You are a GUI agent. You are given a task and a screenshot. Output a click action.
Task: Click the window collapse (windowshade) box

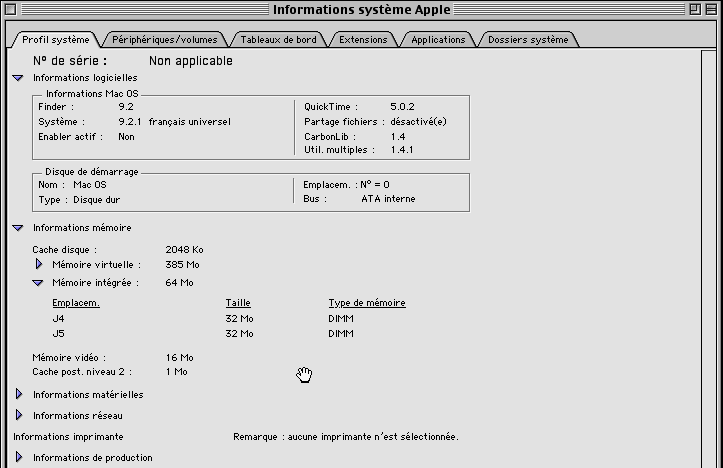(x=711, y=9)
